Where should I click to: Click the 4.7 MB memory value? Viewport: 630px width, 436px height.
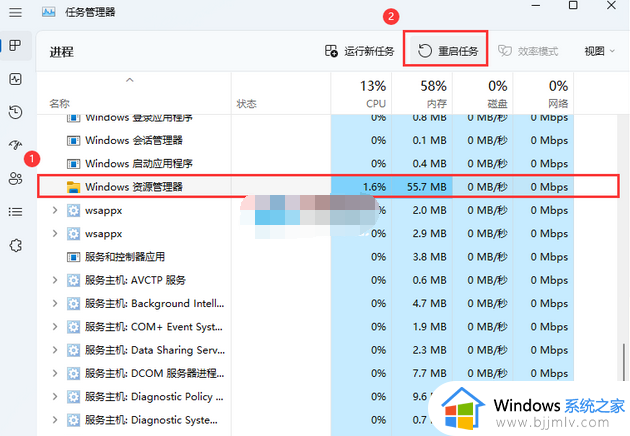coord(429,303)
